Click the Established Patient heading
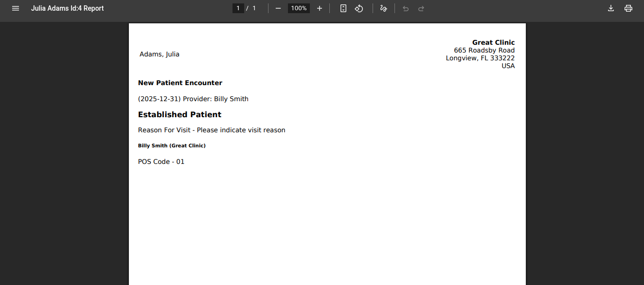644x285 pixels. pos(179,114)
